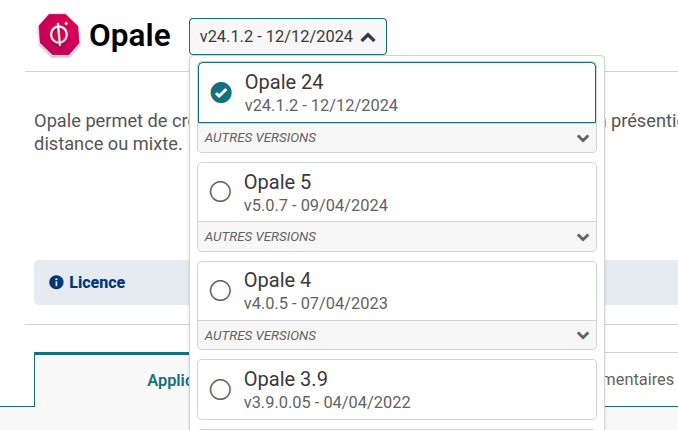Select the Opale 4 radio option
Screen dimensions: 678x430
pos(220,290)
